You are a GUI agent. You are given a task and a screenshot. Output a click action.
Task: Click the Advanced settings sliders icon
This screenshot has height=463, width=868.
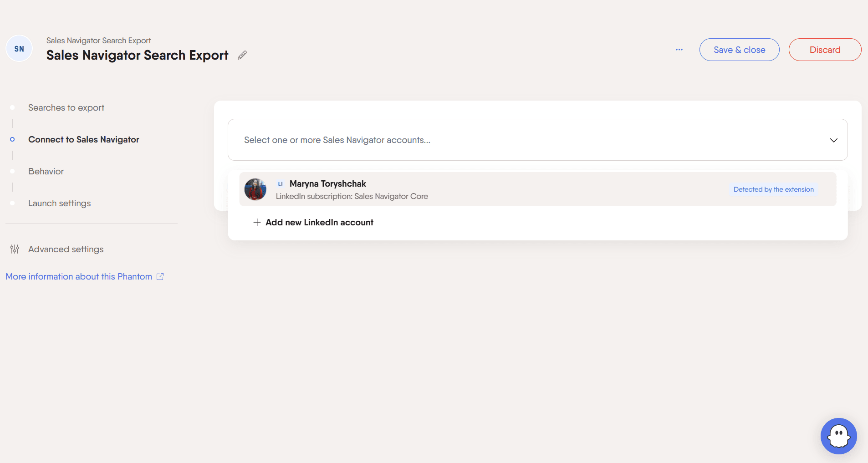tap(15, 249)
